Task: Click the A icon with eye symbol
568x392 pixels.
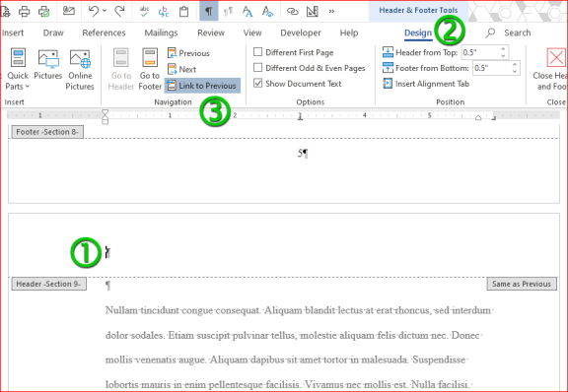Action: click(x=267, y=11)
